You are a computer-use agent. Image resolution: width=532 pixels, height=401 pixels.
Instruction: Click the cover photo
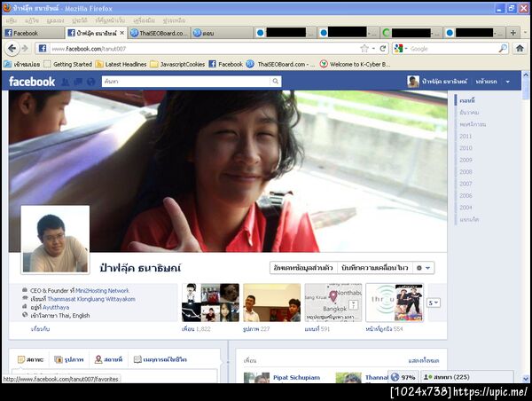point(228,171)
